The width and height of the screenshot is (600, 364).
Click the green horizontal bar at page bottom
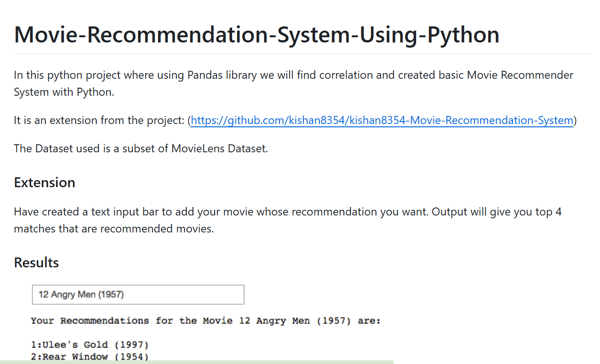click(x=197, y=362)
